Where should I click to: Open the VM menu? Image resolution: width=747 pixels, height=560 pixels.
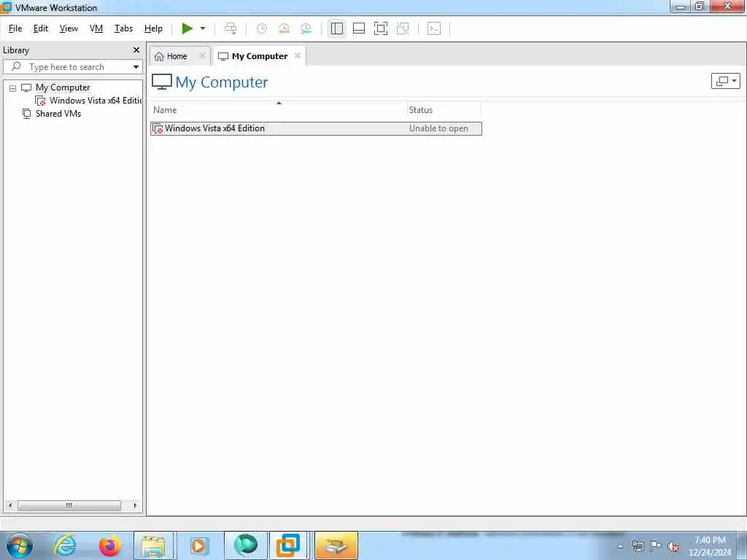coord(96,28)
